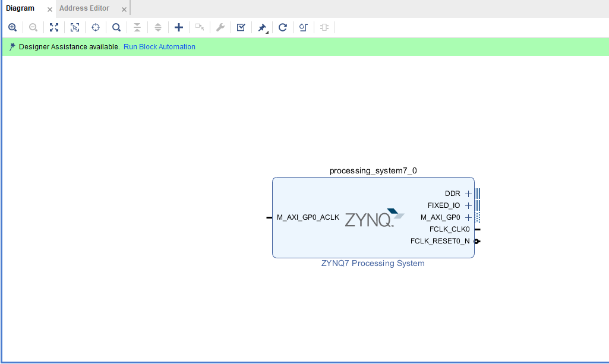Select the FIXED_IO interface label

pyautogui.click(x=444, y=205)
